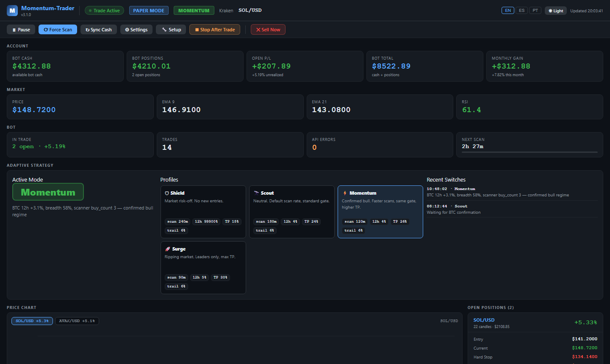Click the Entry price $141.2000
Screen dimensions: 610x364
tap(585, 339)
